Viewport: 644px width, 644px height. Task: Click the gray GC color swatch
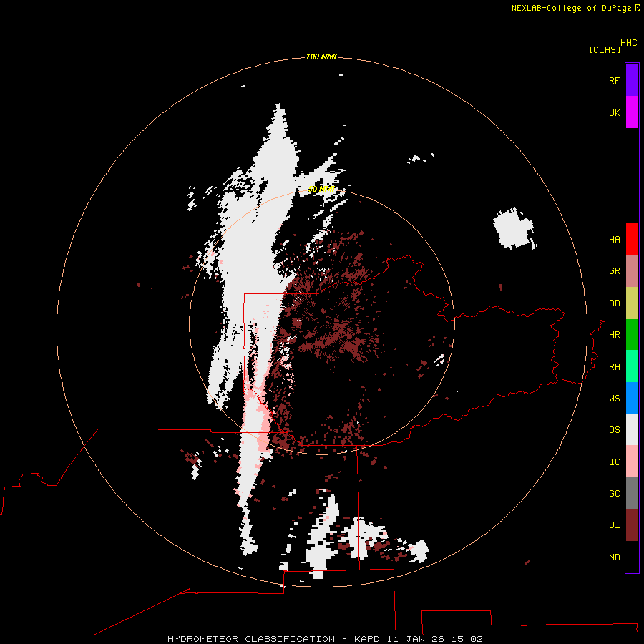point(632,493)
